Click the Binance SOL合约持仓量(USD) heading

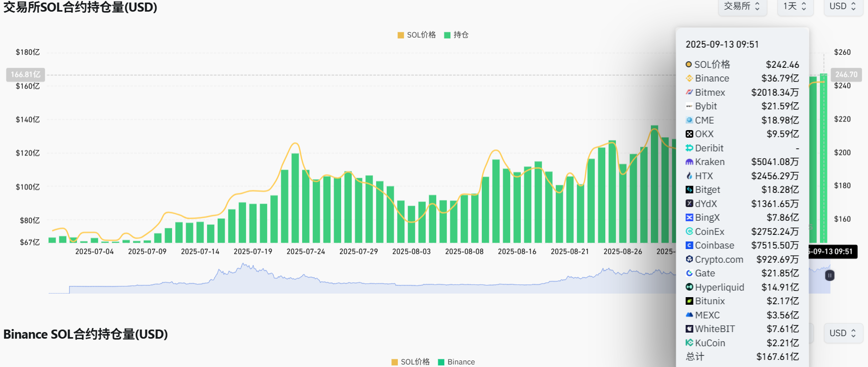pyautogui.click(x=86, y=335)
